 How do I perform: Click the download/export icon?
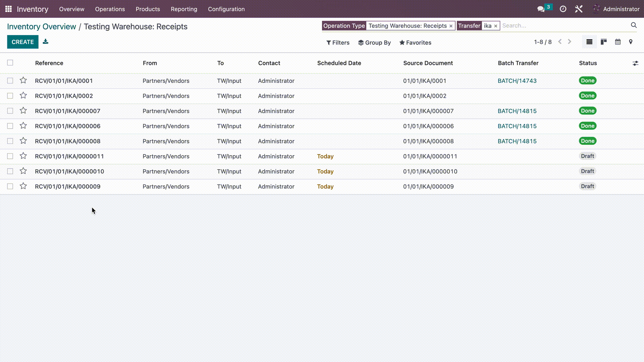coord(46,42)
